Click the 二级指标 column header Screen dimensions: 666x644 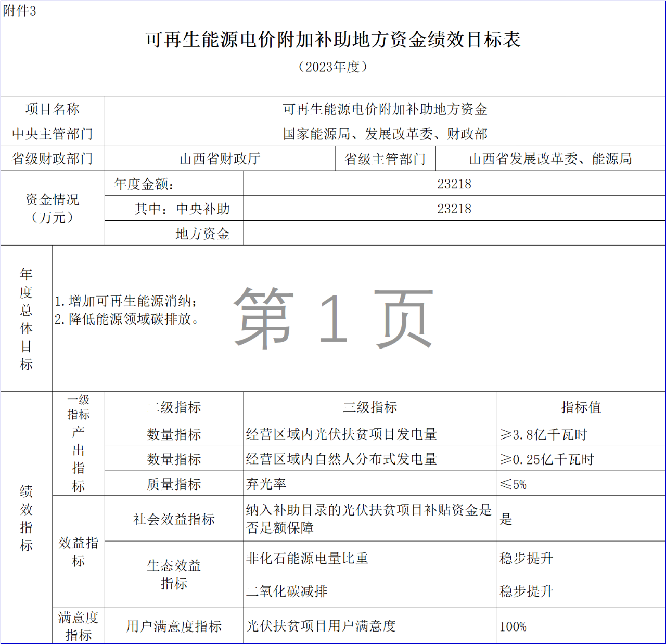tap(174, 407)
